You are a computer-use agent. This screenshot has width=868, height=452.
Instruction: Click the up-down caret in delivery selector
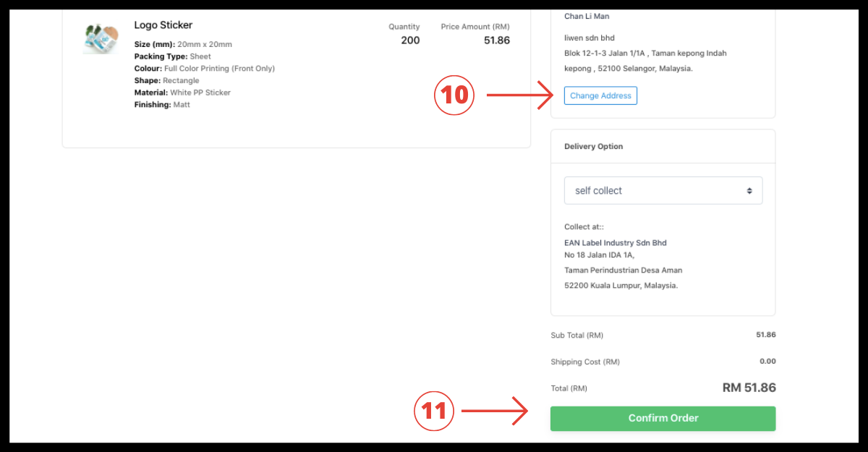coord(749,191)
